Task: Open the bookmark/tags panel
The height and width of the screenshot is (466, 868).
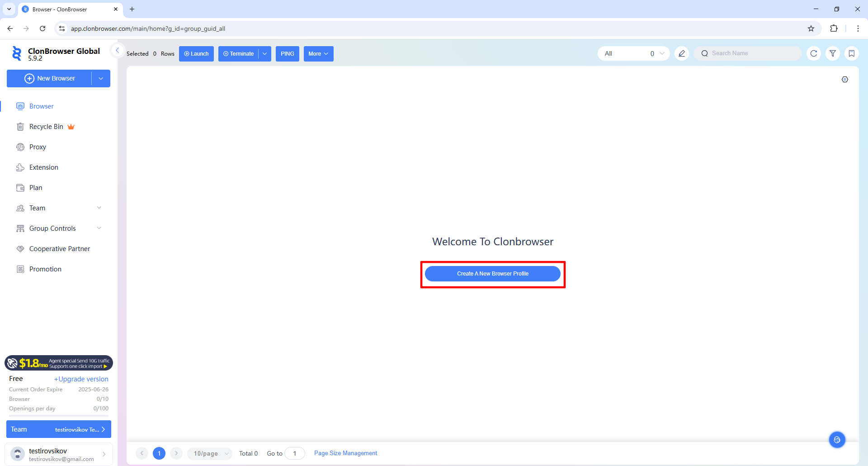Action: 852,53
